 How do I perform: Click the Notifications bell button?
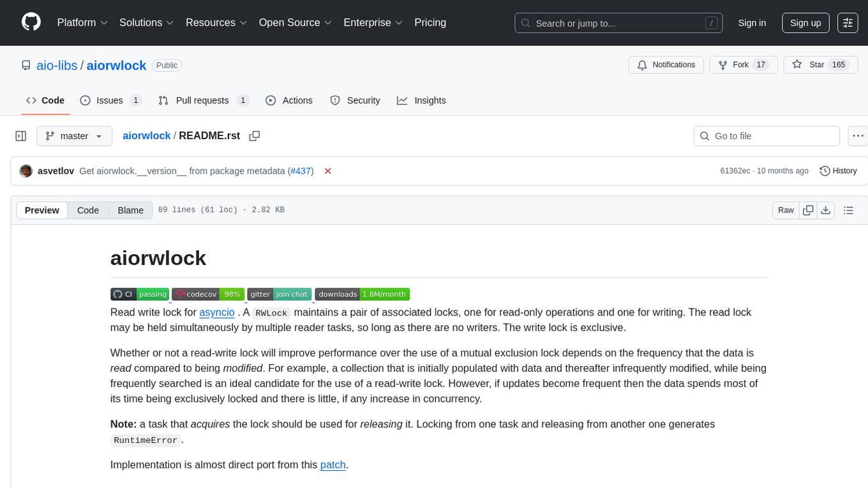pyautogui.click(x=666, y=65)
